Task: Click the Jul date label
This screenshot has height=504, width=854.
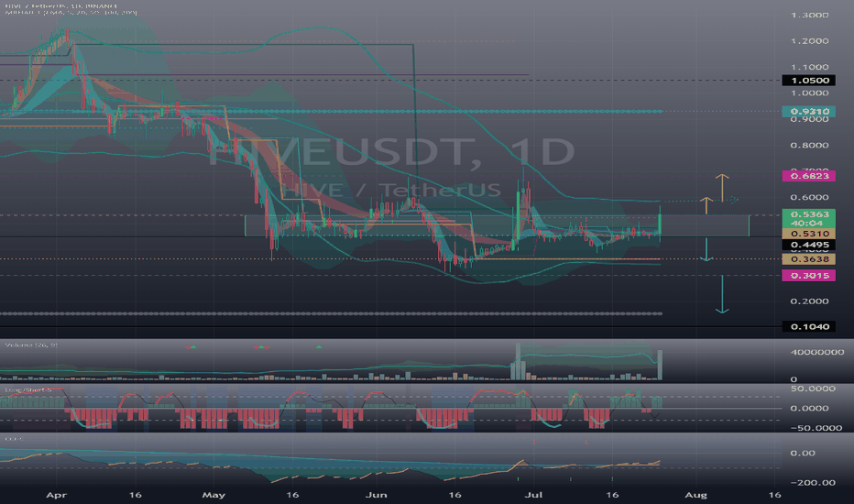Action: coord(535,495)
